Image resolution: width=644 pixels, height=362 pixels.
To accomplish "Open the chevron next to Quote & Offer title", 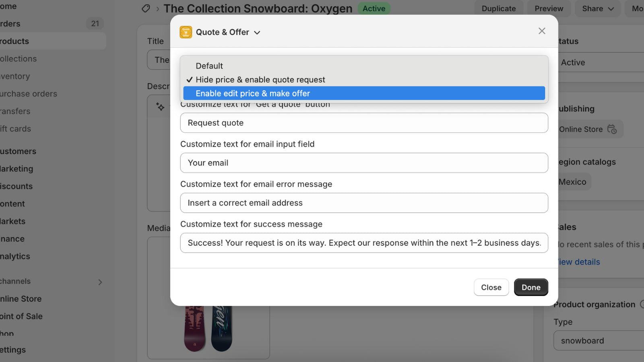I will pos(258,33).
